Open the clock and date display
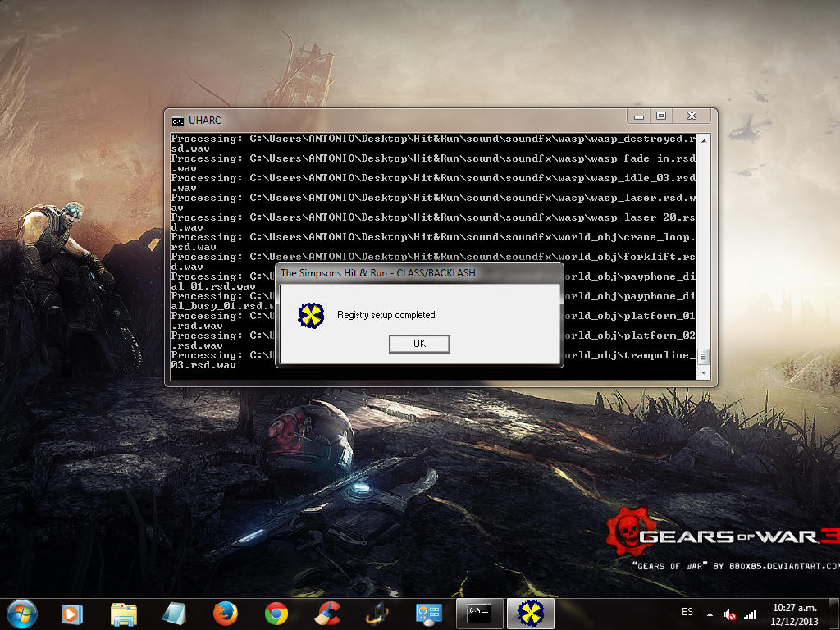The height and width of the screenshot is (630, 840). point(795,614)
